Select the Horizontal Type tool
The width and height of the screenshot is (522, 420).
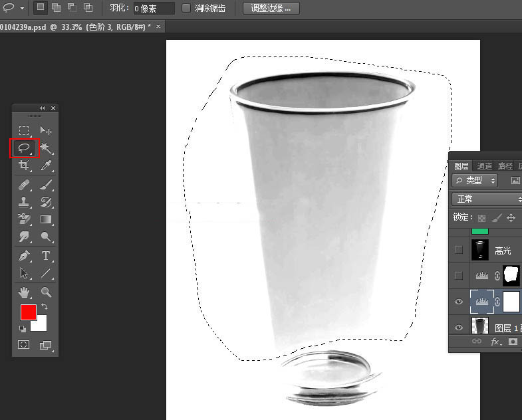pyautogui.click(x=46, y=256)
